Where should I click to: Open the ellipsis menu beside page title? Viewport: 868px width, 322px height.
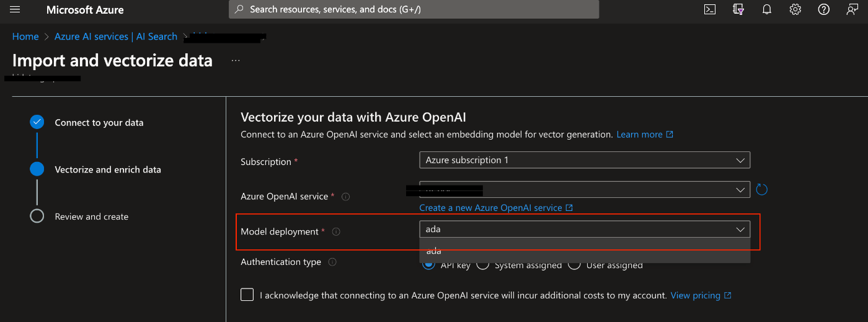point(236,61)
